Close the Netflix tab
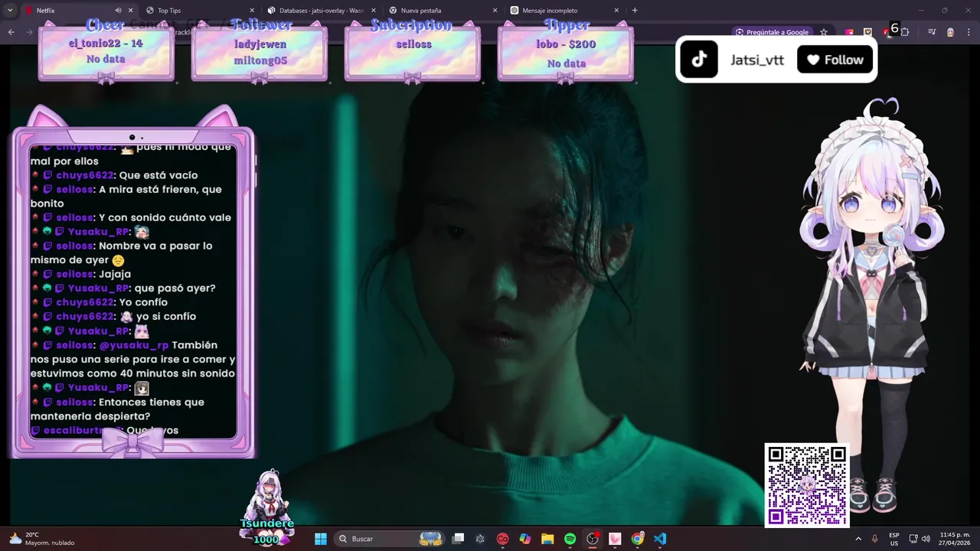The height and width of the screenshot is (551, 980). [130, 11]
